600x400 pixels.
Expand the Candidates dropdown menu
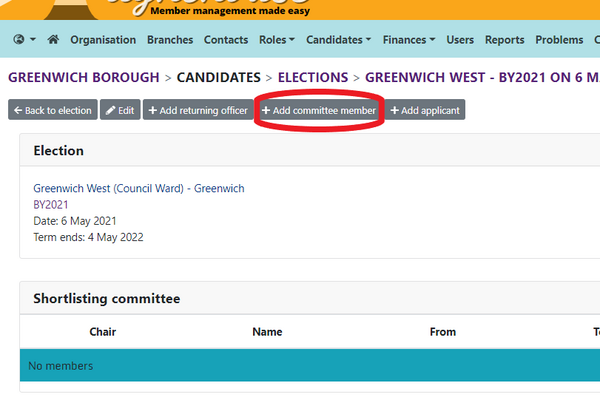click(338, 40)
